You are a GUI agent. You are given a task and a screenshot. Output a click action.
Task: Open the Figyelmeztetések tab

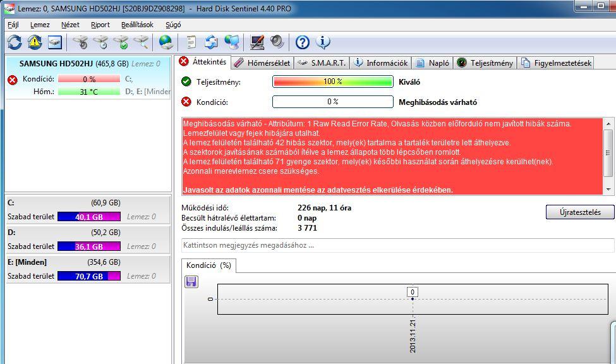click(x=556, y=63)
